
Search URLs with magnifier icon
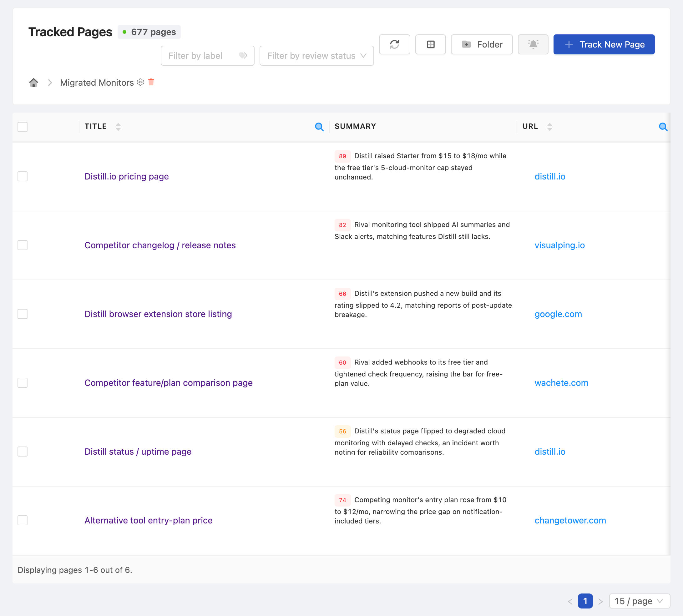[663, 127]
